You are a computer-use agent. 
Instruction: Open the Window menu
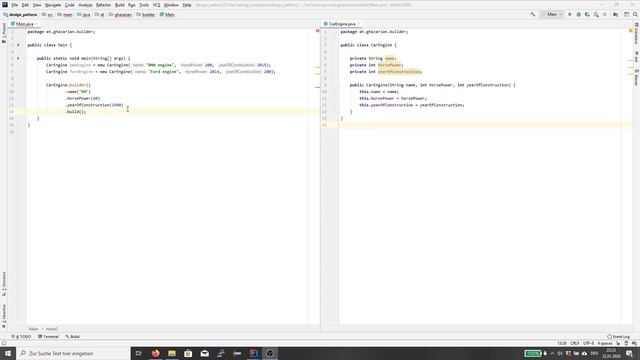(x=171, y=5)
